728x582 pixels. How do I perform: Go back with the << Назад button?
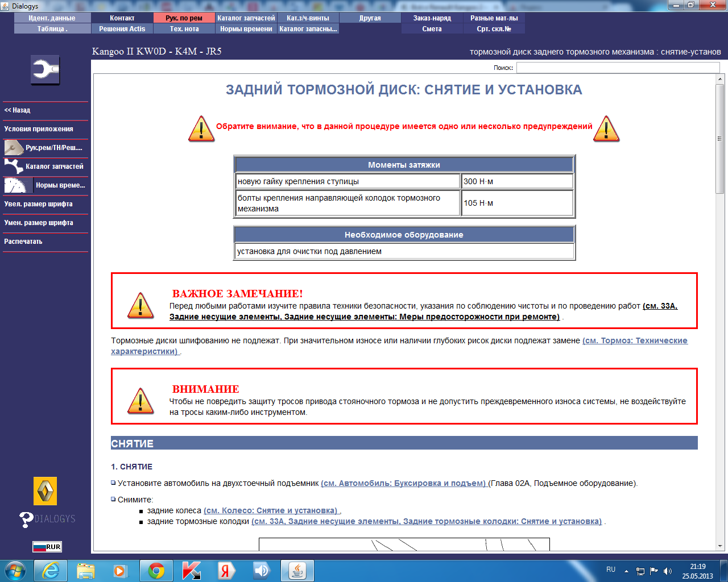45,110
